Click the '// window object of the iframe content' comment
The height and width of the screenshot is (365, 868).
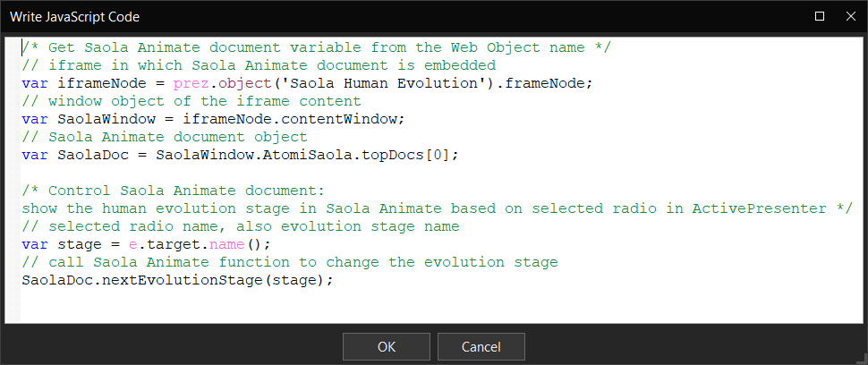click(191, 101)
